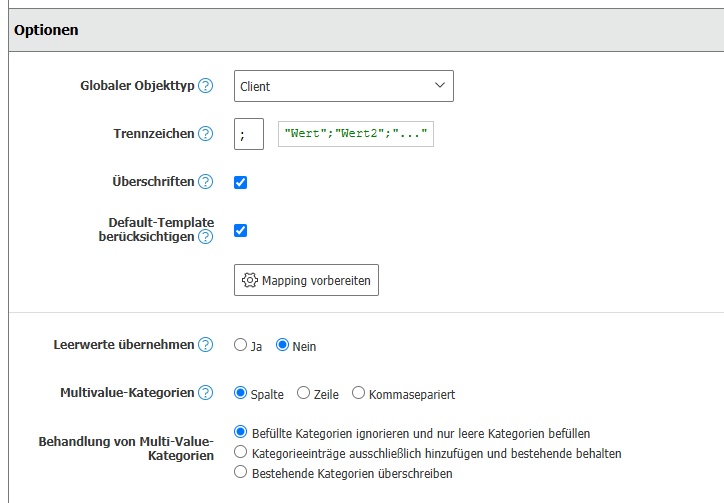
Task: Click help icon next to Überschriften
Action: pyautogui.click(x=206, y=182)
